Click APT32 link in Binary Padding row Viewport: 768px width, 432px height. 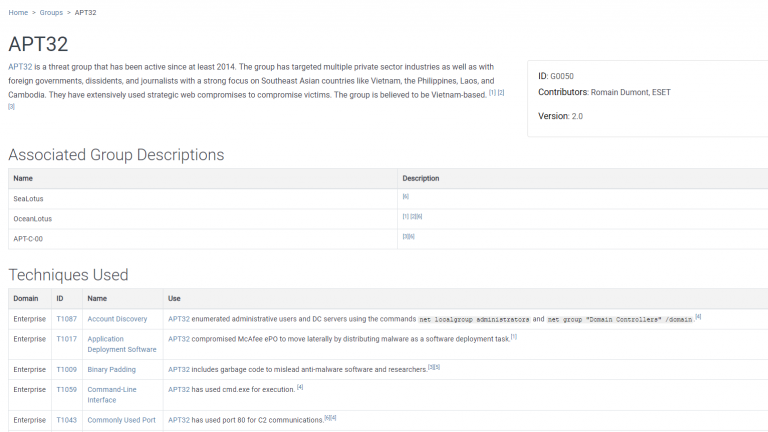click(179, 370)
